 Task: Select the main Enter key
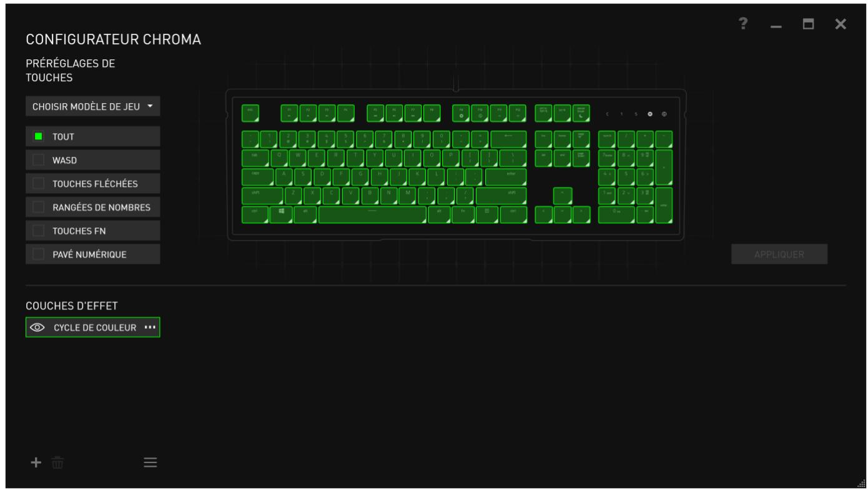(506, 177)
